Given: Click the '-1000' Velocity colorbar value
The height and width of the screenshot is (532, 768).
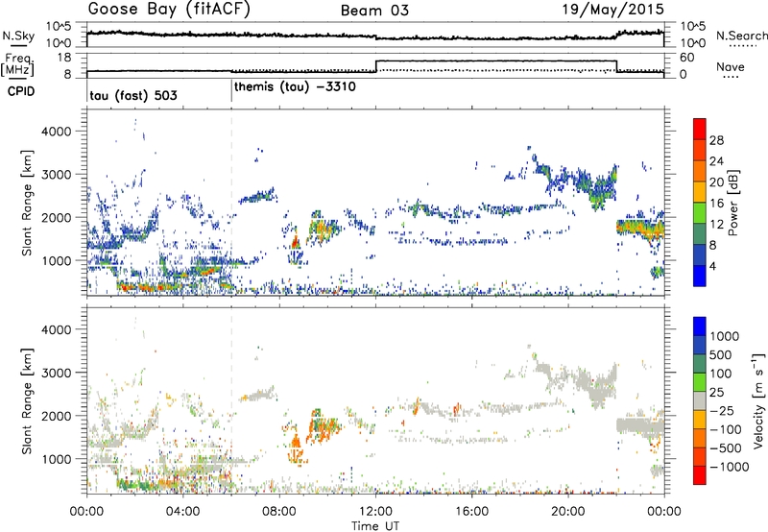Looking at the screenshot, I should (730, 467).
